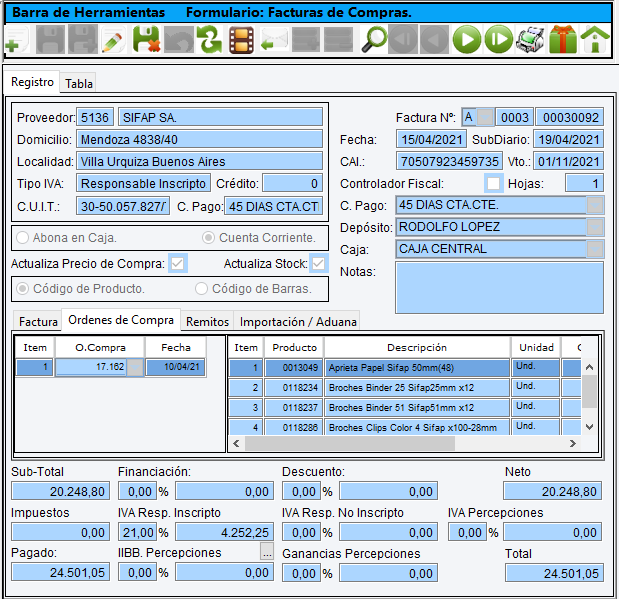Expand the C. Pago 45 DIAS dropdown arrow

pos(595,205)
